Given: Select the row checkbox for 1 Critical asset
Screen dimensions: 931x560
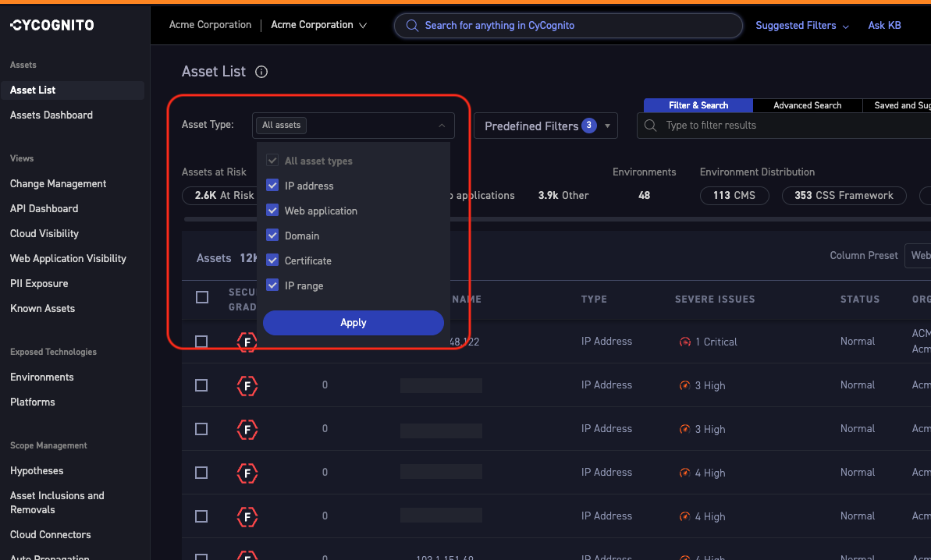Looking at the screenshot, I should 201,342.
